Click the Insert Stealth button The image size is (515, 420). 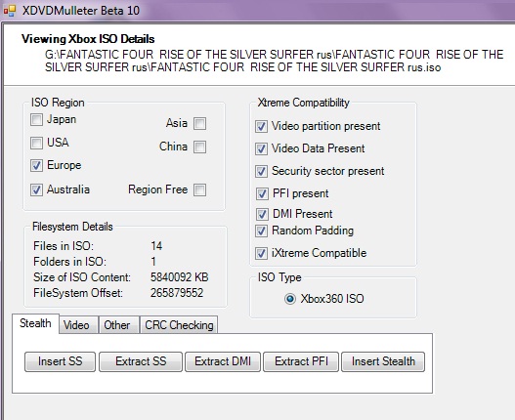coord(383,361)
